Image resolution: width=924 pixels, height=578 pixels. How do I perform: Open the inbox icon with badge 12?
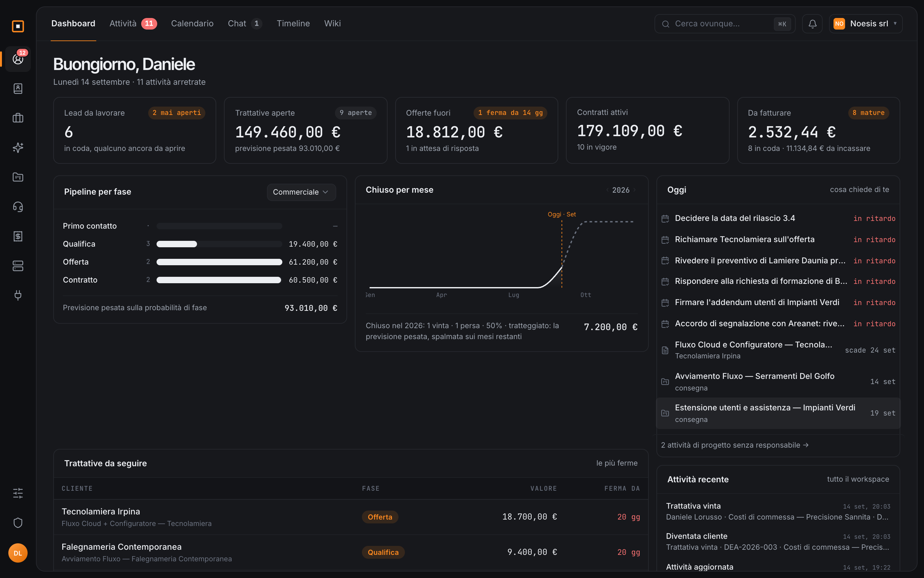18,59
